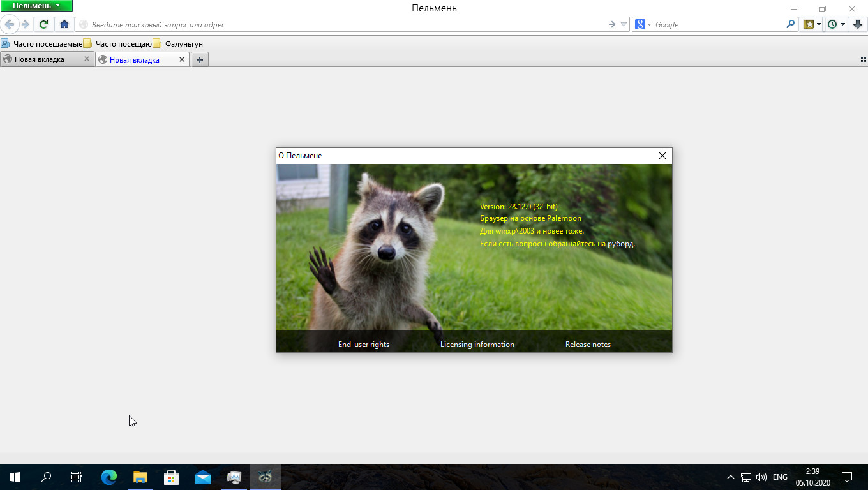Click the Downloads arrow icon

click(858, 24)
